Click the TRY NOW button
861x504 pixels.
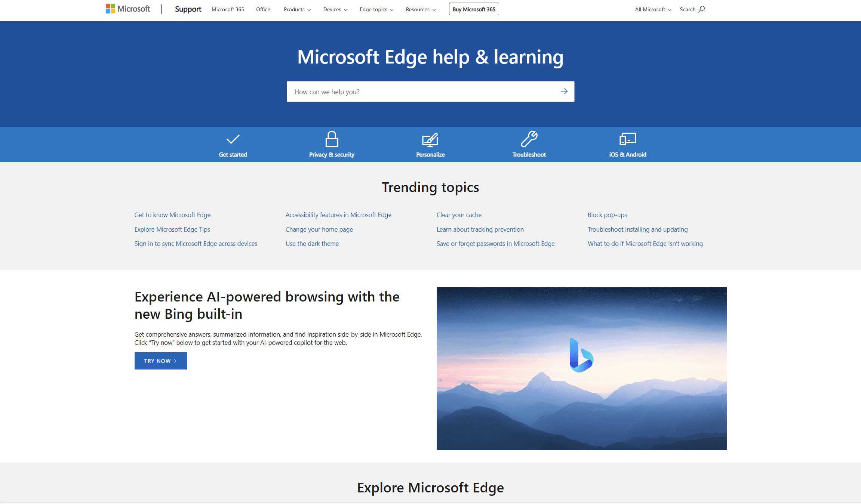click(x=161, y=361)
